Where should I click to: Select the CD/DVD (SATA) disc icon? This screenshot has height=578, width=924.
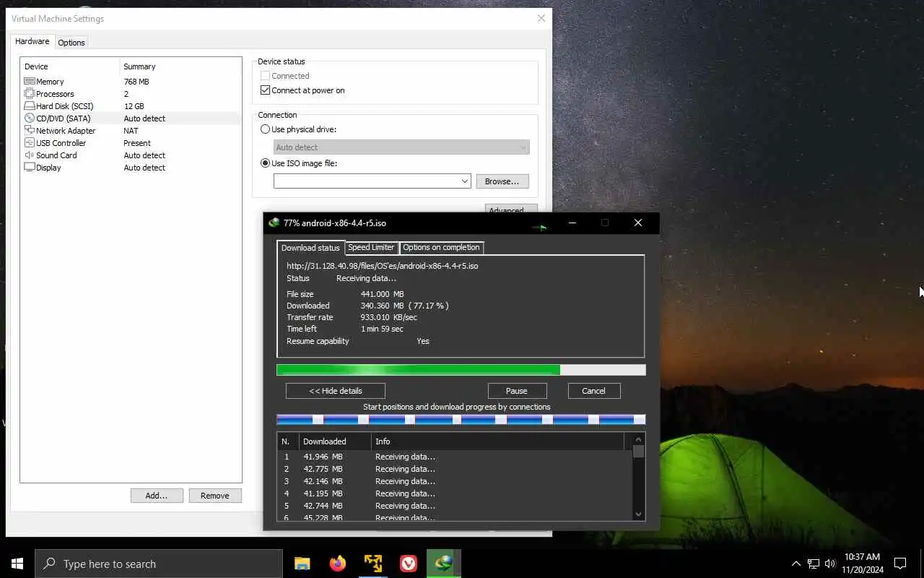[30, 118]
